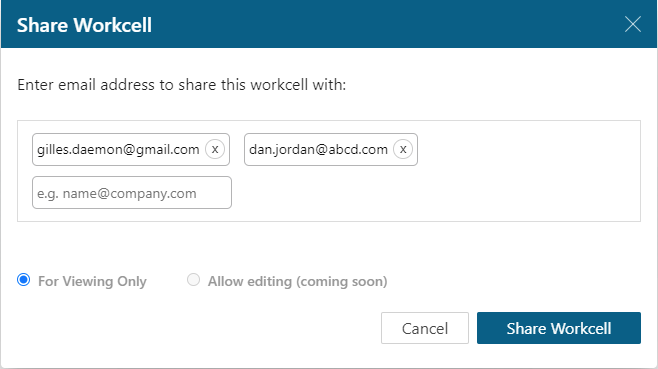Remove gilles.daemon@gmail.com using its x icon
The width and height of the screenshot is (658, 369).
pyautogui.click(x=215, y=149)
